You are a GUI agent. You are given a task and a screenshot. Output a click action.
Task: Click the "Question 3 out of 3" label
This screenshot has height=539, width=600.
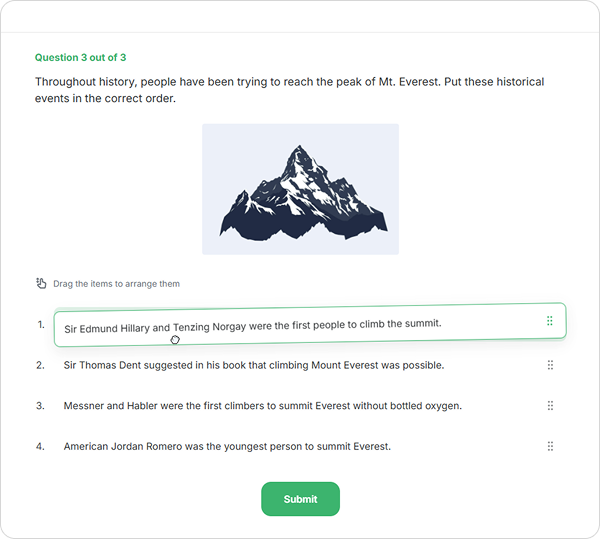(x=80, y=58)
